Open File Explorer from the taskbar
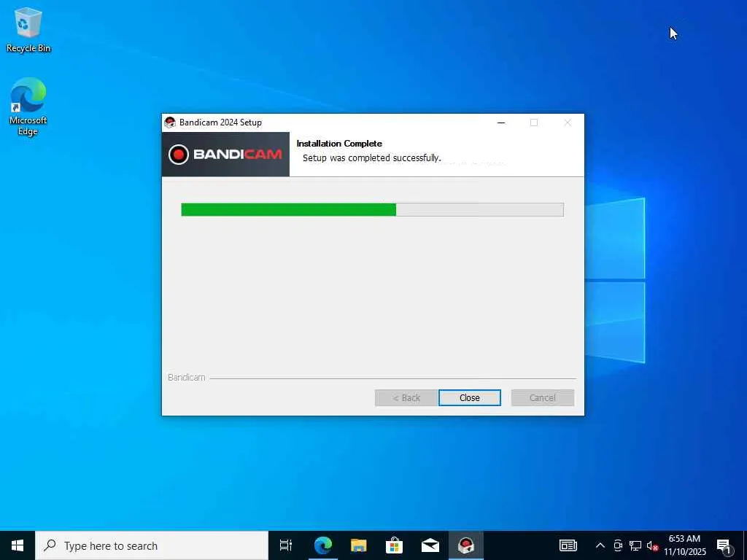Image resolution: width=747 pixels, height=560 pixels. click(359, 545)
